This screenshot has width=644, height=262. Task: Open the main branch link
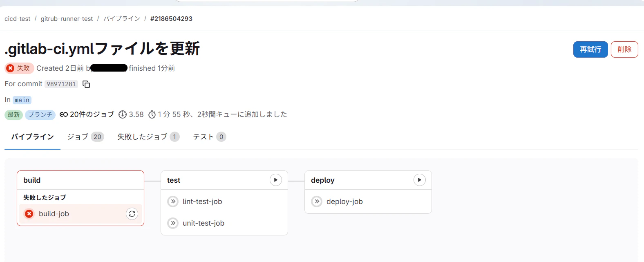22,100
